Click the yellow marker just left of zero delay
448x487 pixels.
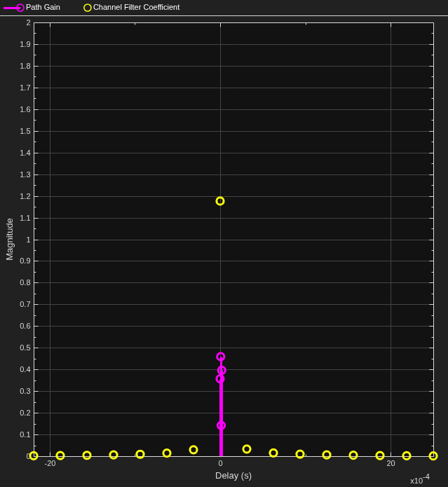(x=194, y=450)
